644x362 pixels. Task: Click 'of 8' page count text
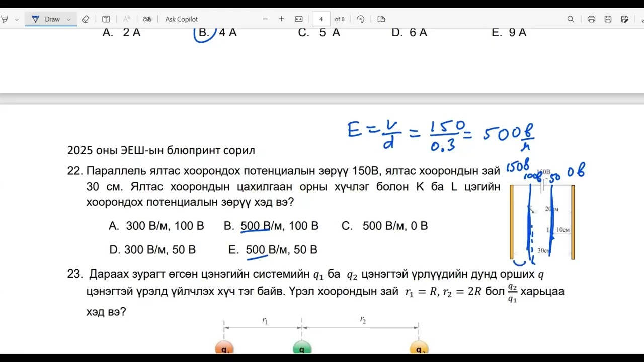coord(340,19)
